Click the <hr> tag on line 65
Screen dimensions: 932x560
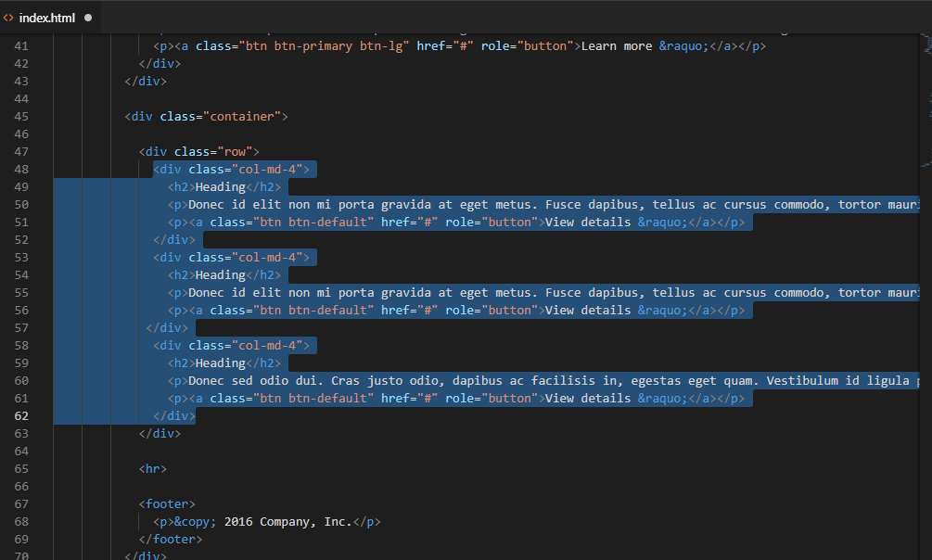point(152,468)
